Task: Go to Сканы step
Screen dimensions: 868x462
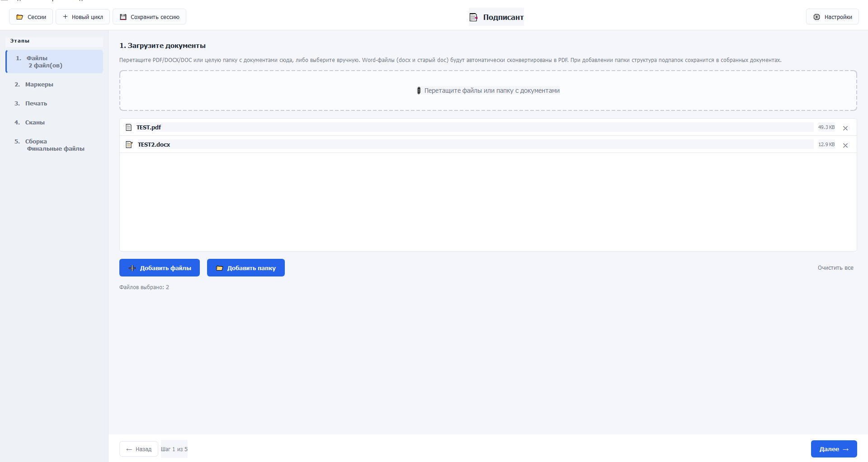Action: click(55, 123)
